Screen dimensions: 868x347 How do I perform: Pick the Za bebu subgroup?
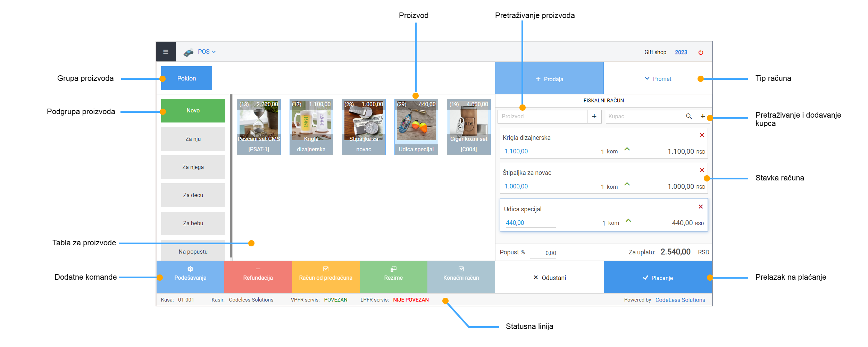(193, 223)
